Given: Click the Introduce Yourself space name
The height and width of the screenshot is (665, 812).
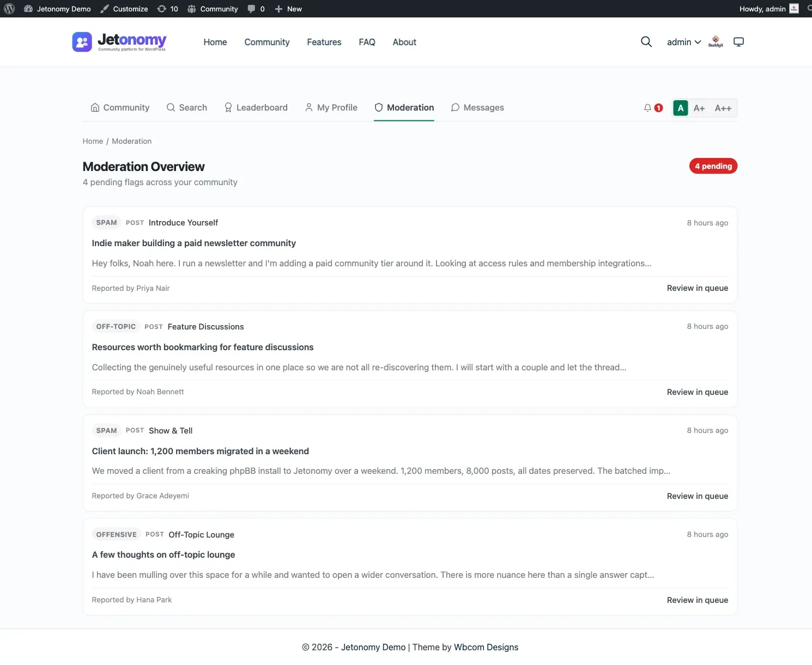Looking at the screenshot, I should click(183, 223).
